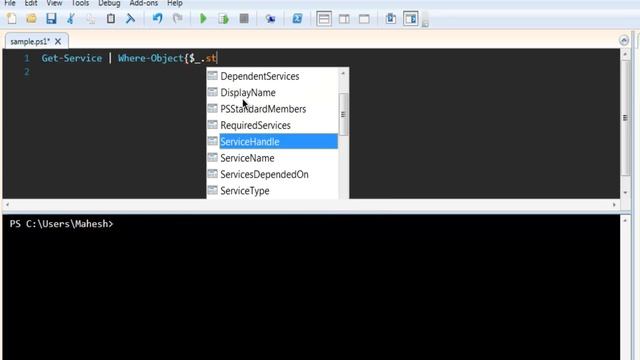Show Command window toolbar icon

click(x=391, y=19)
